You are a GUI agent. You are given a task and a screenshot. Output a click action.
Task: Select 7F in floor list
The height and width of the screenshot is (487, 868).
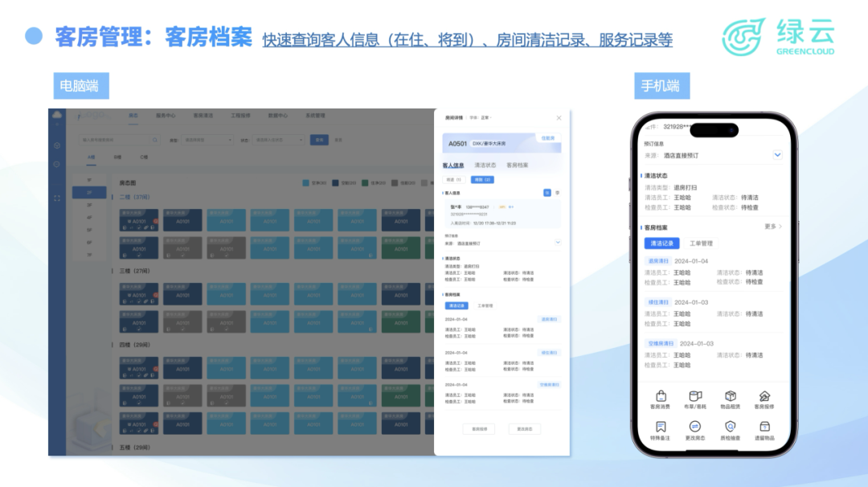click(x=89, y=255)
